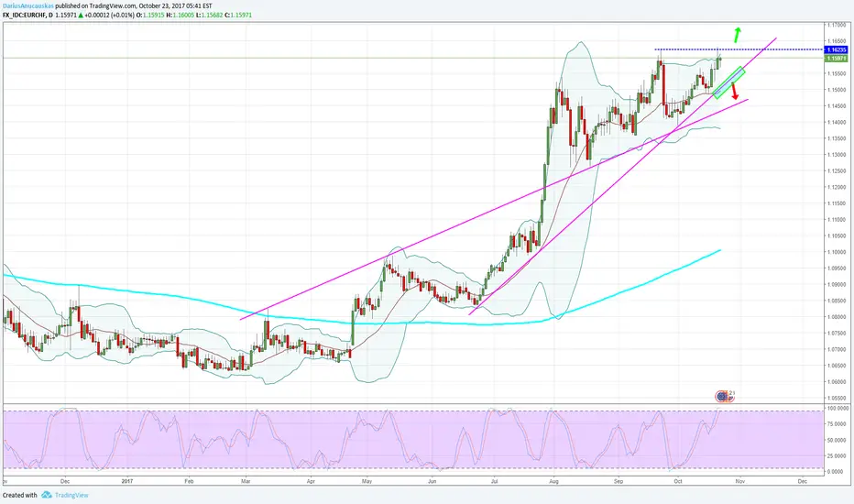
Task: Click the Feb label on time axis
Action: pos(189,481)
